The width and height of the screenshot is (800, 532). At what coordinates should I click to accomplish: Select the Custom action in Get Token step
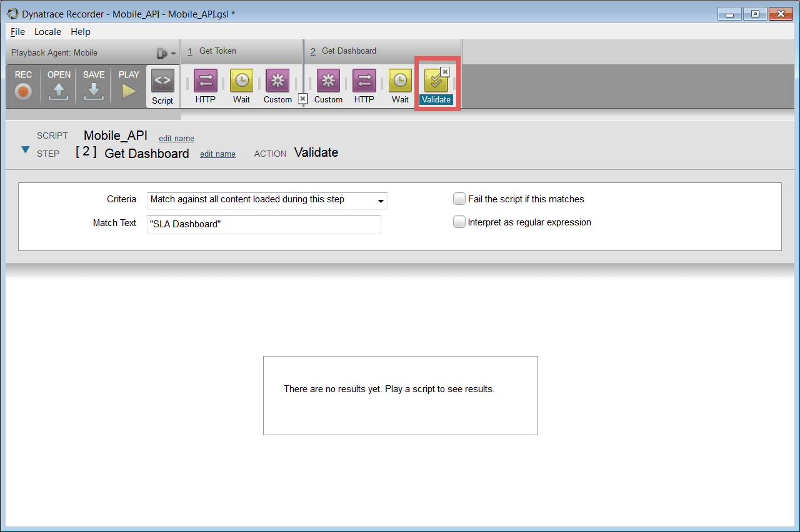(x=277, y=86)
